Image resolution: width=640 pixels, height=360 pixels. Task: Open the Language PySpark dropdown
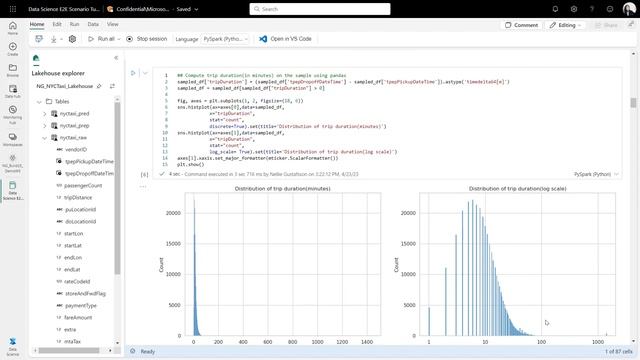(225, 39)
